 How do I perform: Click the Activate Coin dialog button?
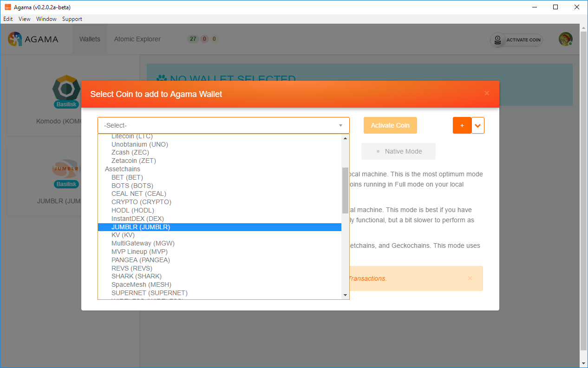[390, 125]
